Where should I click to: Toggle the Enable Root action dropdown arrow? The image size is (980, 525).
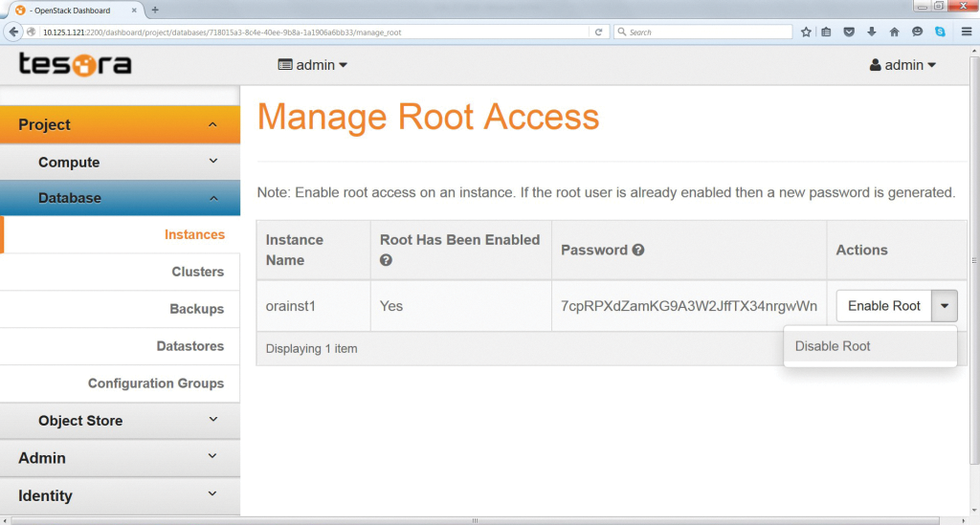coord(945,306)
